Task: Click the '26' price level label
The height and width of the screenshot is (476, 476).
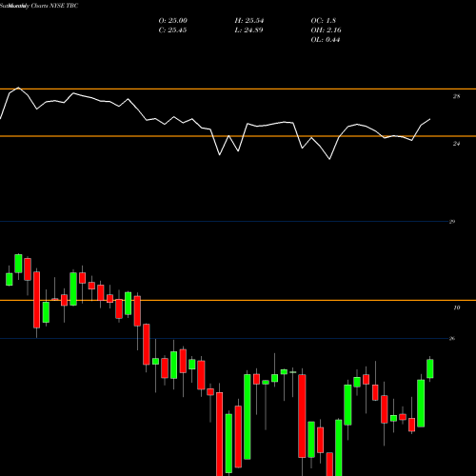Action: tap(452, 339)
